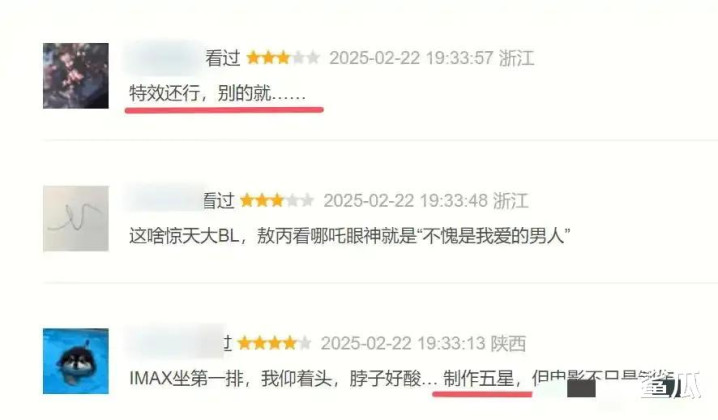Viewport: 718px width, 420px height.
Task: Click the first review's three-star rating
Action: click(283, 58)
